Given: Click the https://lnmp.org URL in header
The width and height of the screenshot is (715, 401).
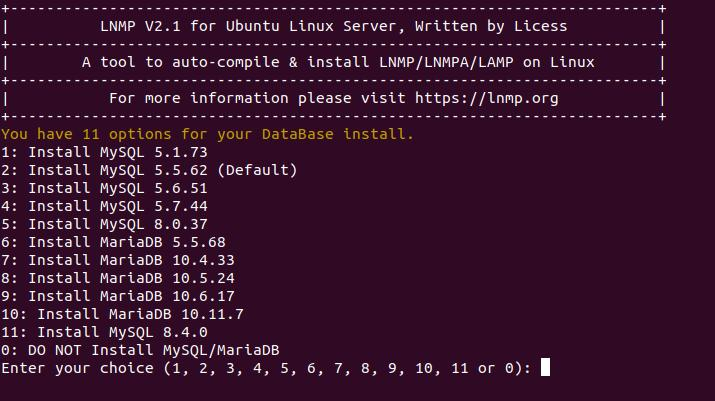Looking at the screenshot, I should [486, 98].
